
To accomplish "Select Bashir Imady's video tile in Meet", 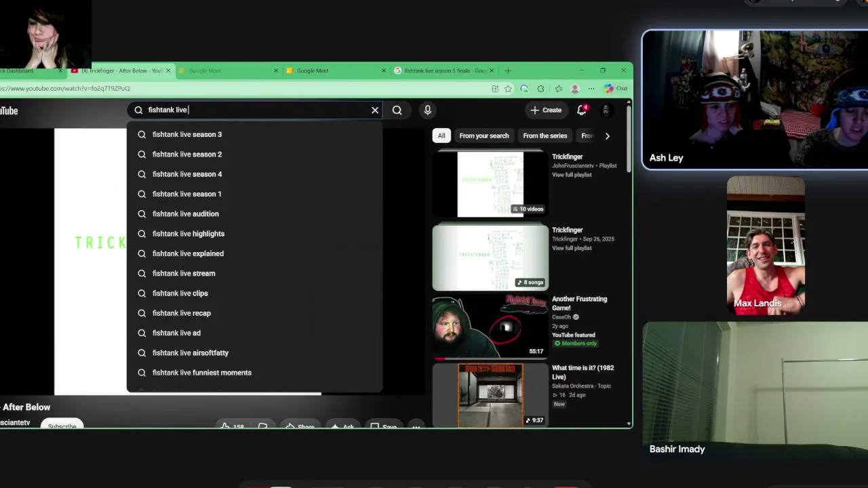I will pos(755,392).
